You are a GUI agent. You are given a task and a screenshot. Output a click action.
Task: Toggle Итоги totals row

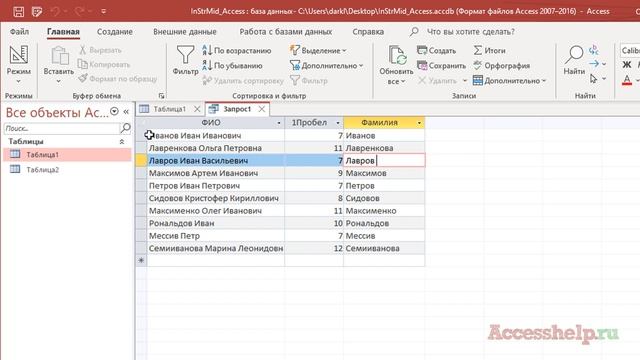click(x=490, y=51)
